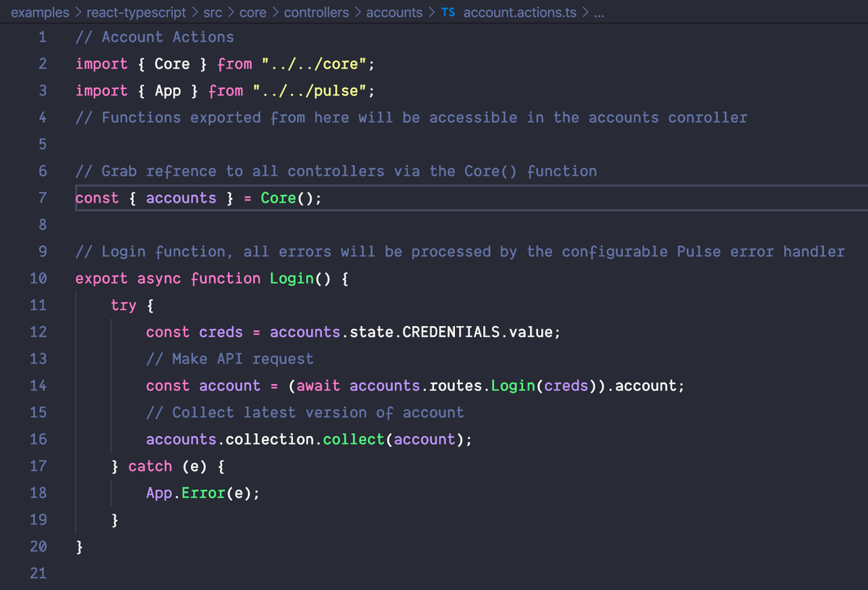Click the comment mentioning 'accounts conroller'
Screen dimensions: 868x590
[x=412, y=117]
